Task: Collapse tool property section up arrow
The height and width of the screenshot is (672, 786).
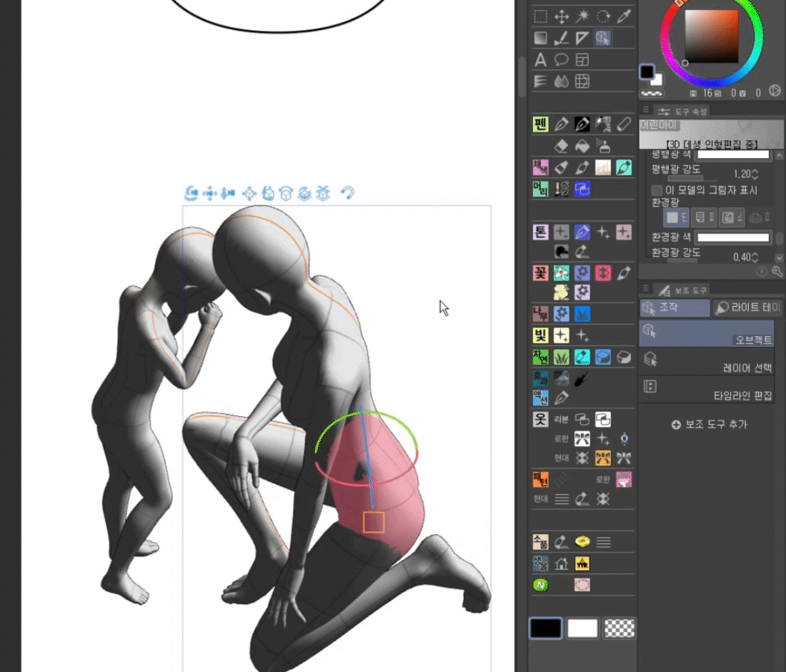Action: pyautogui.click(x=779, y=156)
